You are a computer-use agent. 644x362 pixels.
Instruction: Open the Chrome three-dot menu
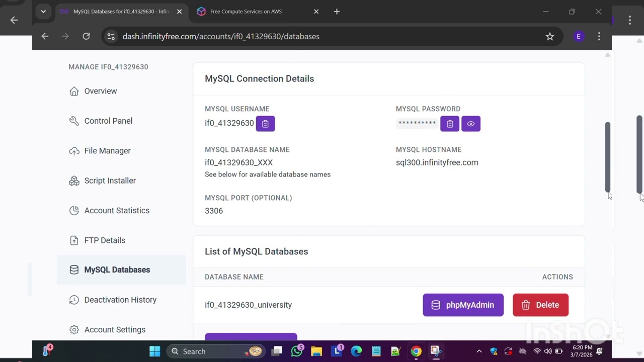(599, 36)
